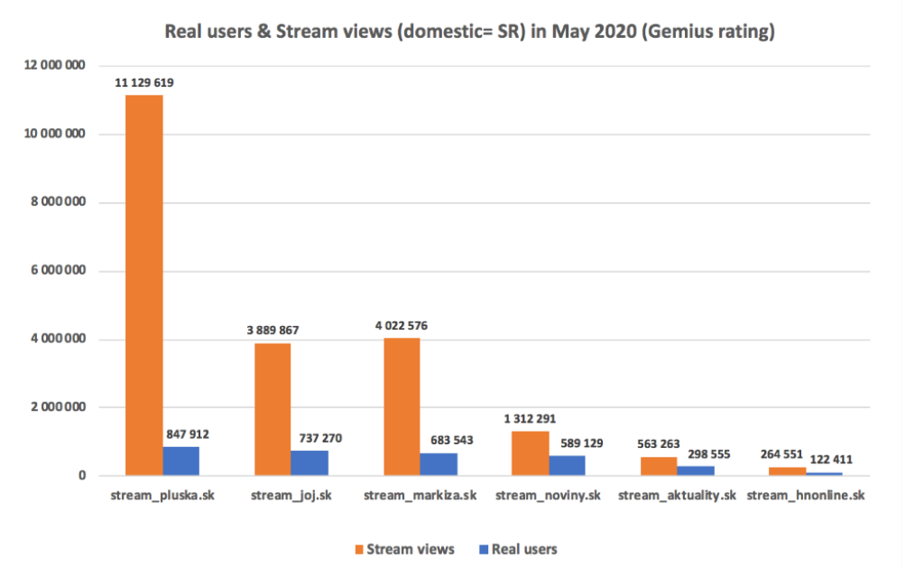
Task: Click the data label 122 411
Action: click(x=831, y=460)
